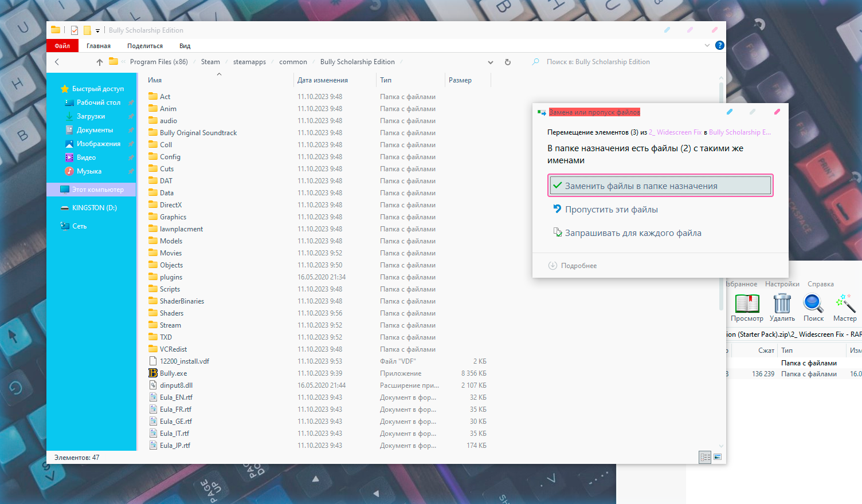862x504 pixels.
Task: Jump to the Steam folder in the address bar
Action: click(x=210, y=62)
